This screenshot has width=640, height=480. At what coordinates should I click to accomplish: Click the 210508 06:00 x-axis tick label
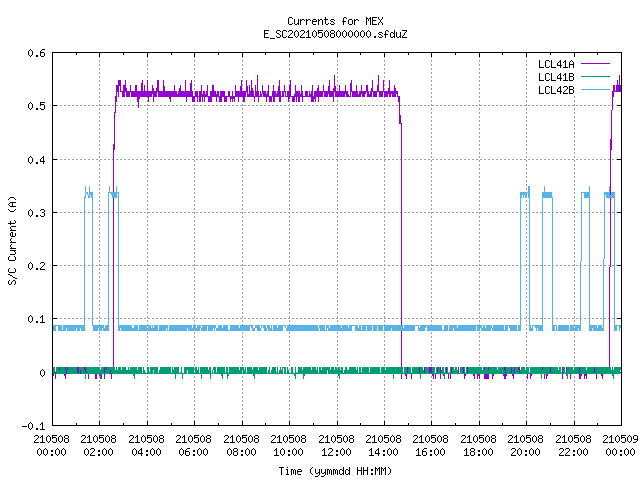pyautogui.click(x=193, y=445)
